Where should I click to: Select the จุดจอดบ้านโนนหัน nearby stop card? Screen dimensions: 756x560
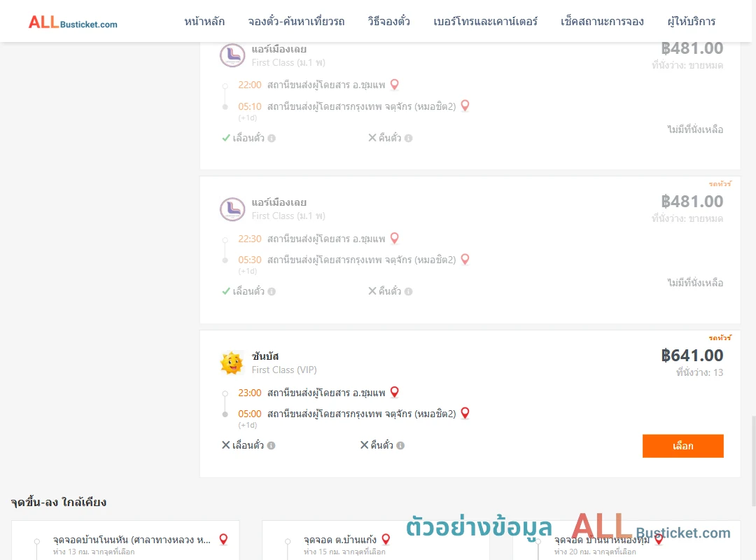click(x=125, y=540)
